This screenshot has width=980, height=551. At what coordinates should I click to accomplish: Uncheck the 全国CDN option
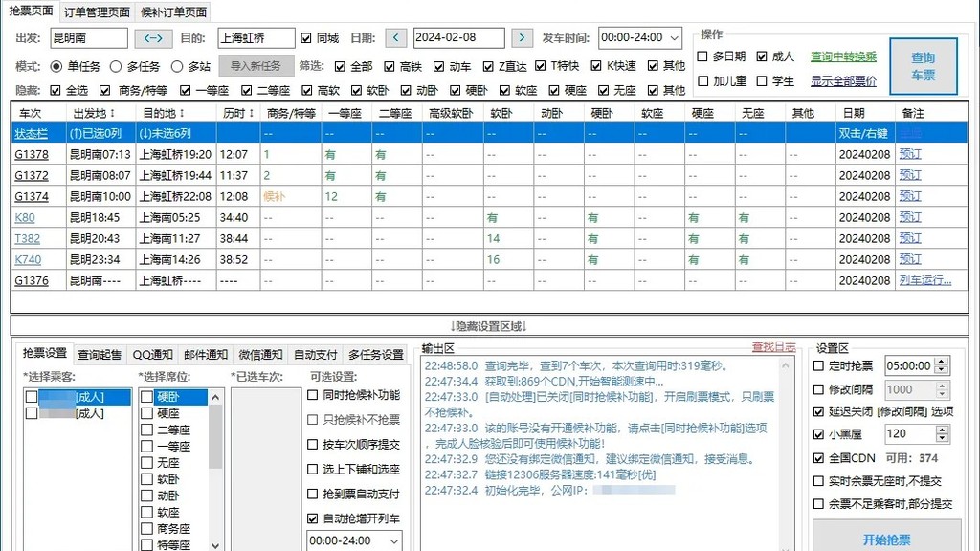[819, 458]
